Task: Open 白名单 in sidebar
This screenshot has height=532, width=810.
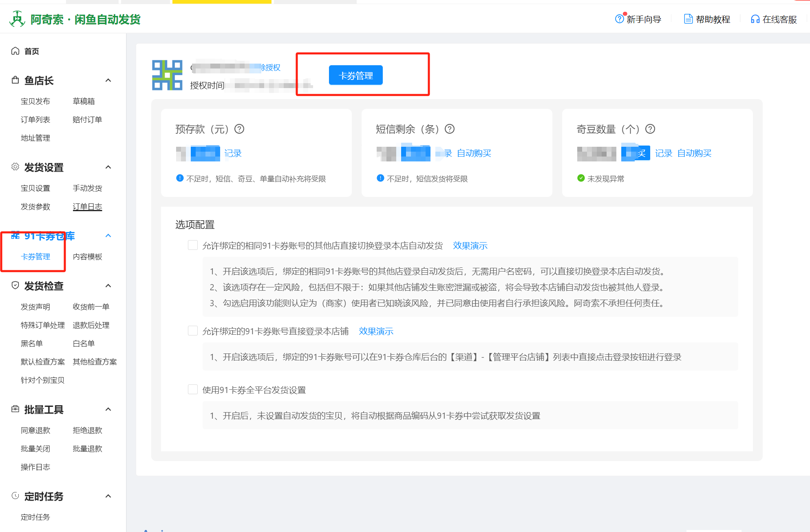Action: pos(84,343)
